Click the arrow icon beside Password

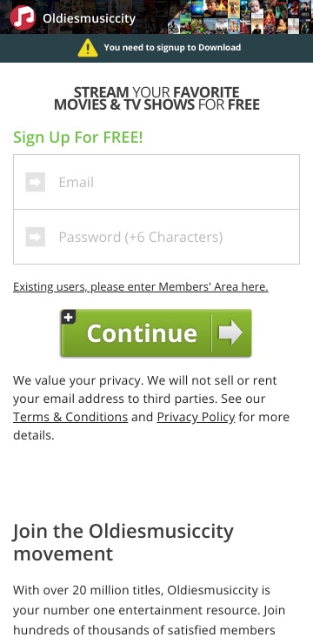click(36, 237)
